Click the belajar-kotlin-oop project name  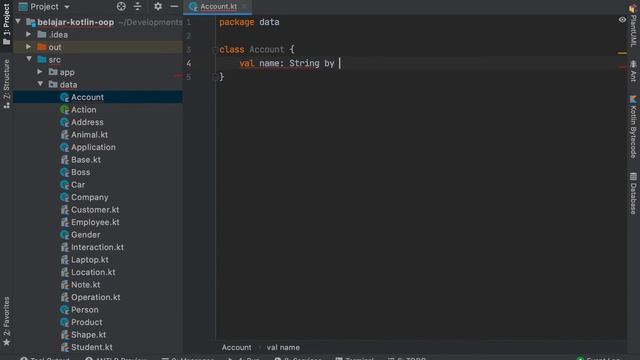(76, 22)
